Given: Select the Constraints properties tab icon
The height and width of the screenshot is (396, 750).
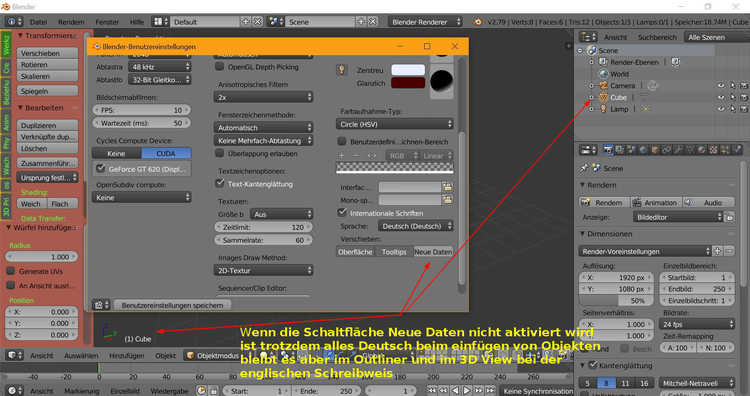Looking at the screenshot, I should pos(667,150).
